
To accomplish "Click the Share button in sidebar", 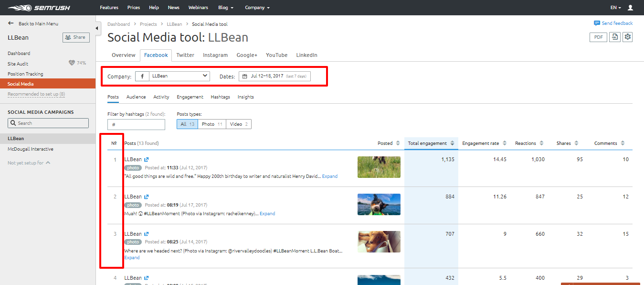I will 76,37.
